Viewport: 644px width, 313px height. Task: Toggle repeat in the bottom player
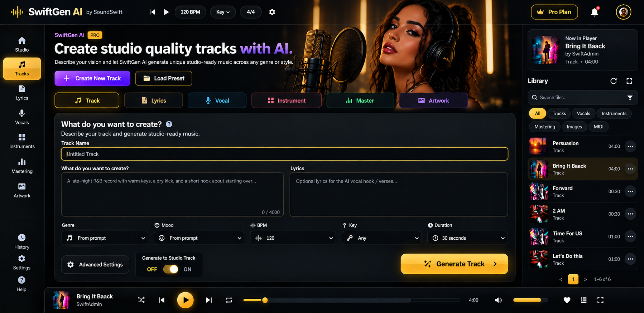[x=229, y=300]
